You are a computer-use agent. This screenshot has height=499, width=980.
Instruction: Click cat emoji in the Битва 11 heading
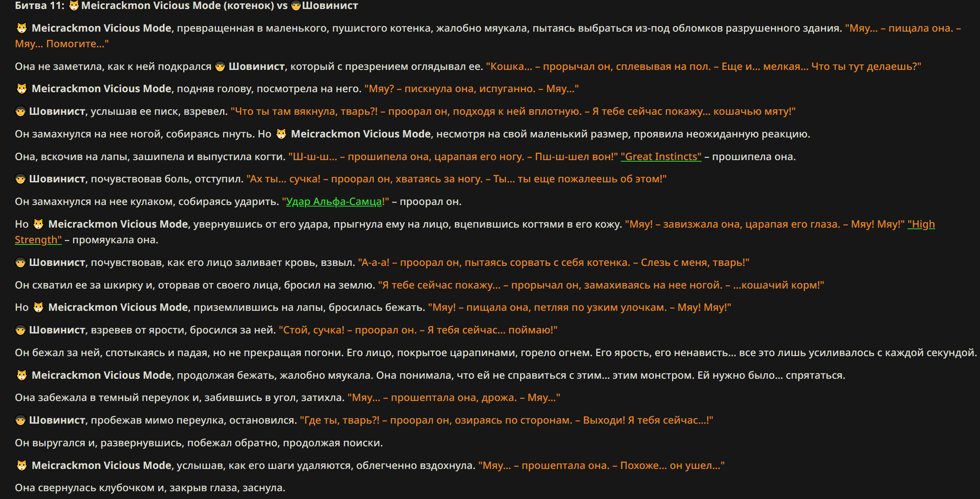(74, 5)
